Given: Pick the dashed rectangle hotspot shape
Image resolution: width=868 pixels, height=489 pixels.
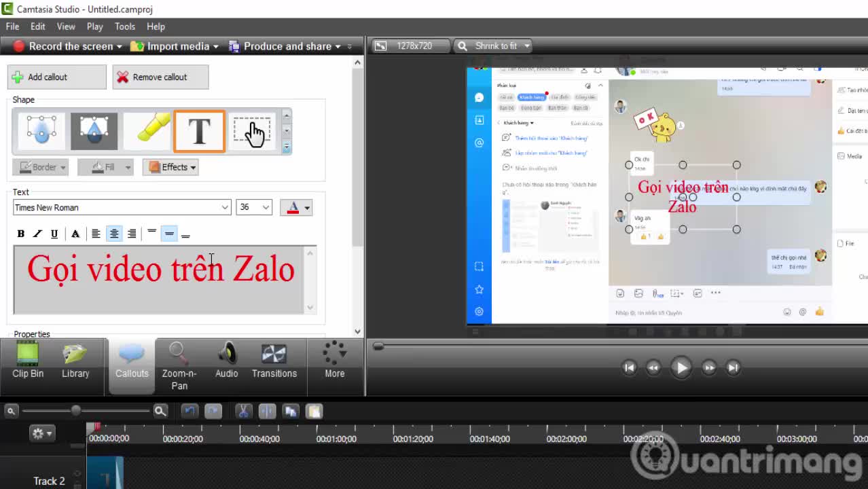Looking at the screenshot, I should 252,131.
